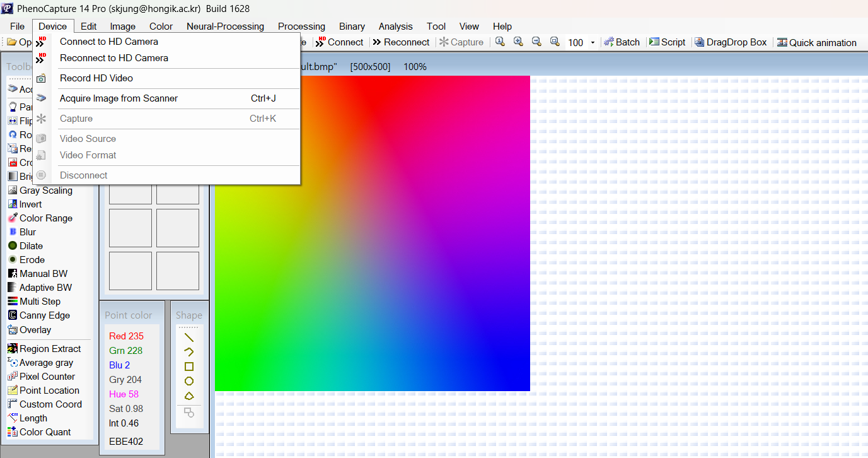Click the combined shapes icon in Shape panel
This screenshot has width=868, height=458.
tap(188, 413)
